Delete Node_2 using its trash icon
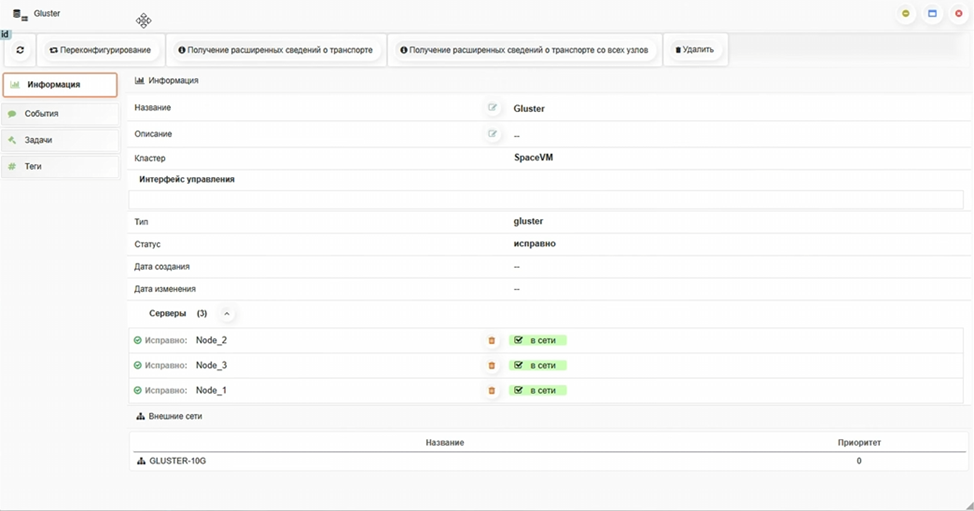Screen dimensions: 974x511 (x=491, y=340)
